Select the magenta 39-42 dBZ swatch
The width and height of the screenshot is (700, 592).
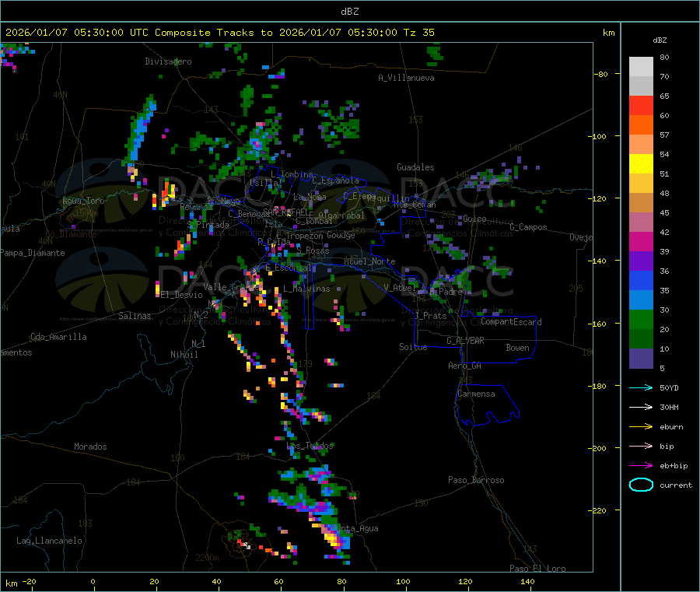point(641,241)
